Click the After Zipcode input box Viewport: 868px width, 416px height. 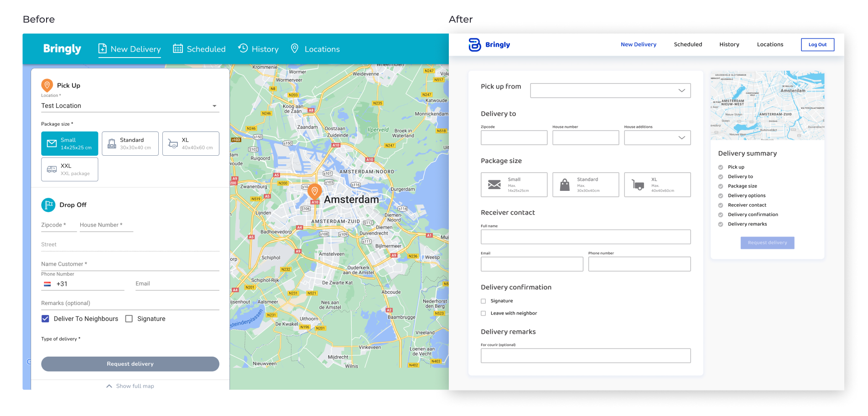pos(514,137)
